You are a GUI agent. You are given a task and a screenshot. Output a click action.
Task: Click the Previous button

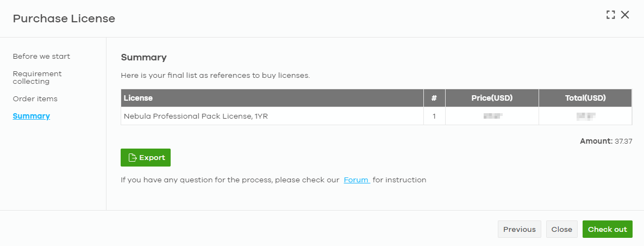click(x=520, y=229)
